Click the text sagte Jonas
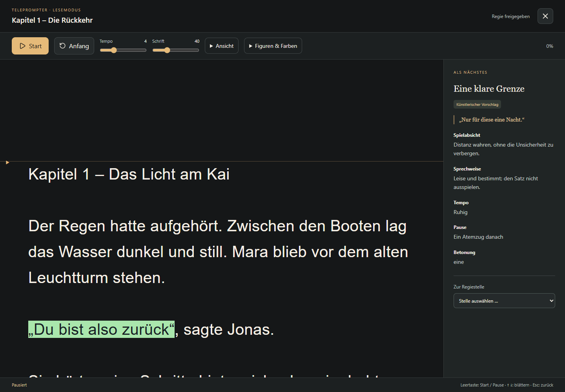 [228, 329]
